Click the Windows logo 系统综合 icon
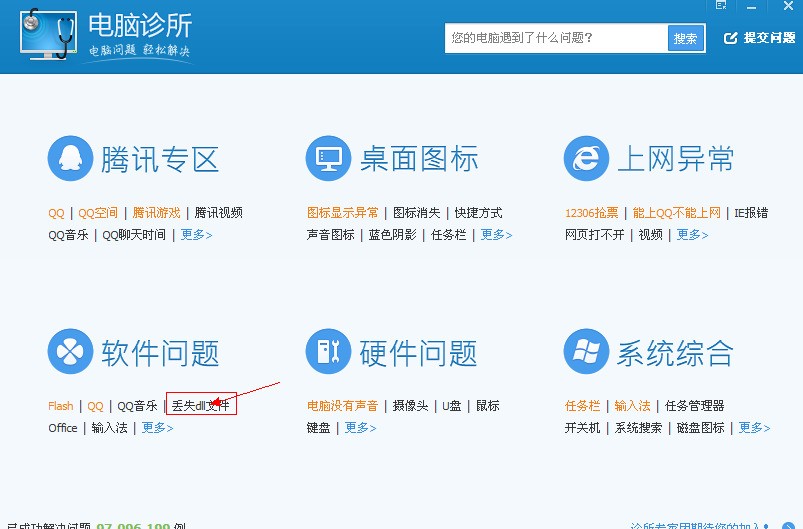This screenshot has width=803, height=529. coord(586,352)
